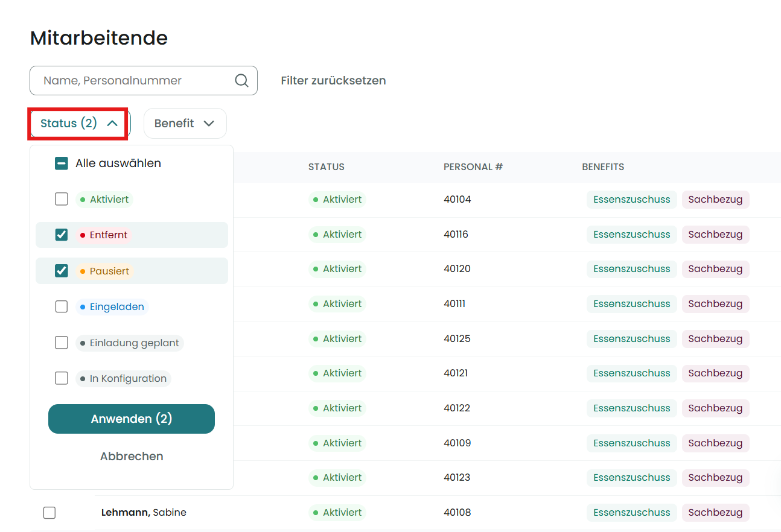Tick the Einladung geplant checkbox
This screenshot has height=532, width=781.
[62, 343]
